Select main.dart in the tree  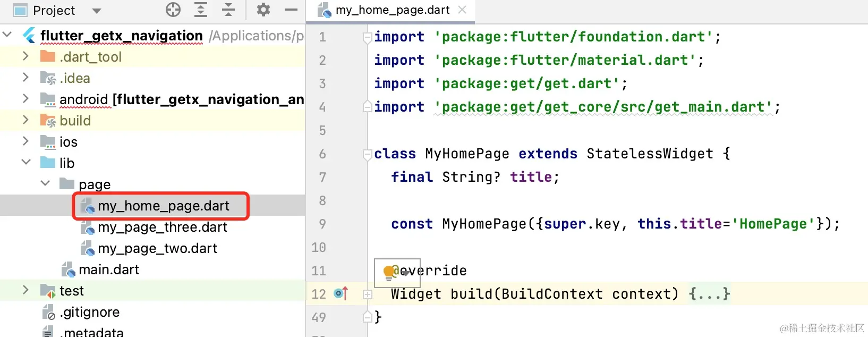pos(109,269)
